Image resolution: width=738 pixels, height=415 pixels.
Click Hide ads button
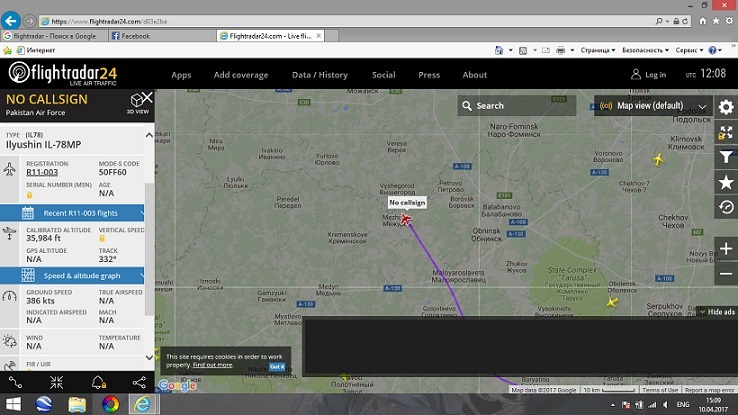(717, 311)
